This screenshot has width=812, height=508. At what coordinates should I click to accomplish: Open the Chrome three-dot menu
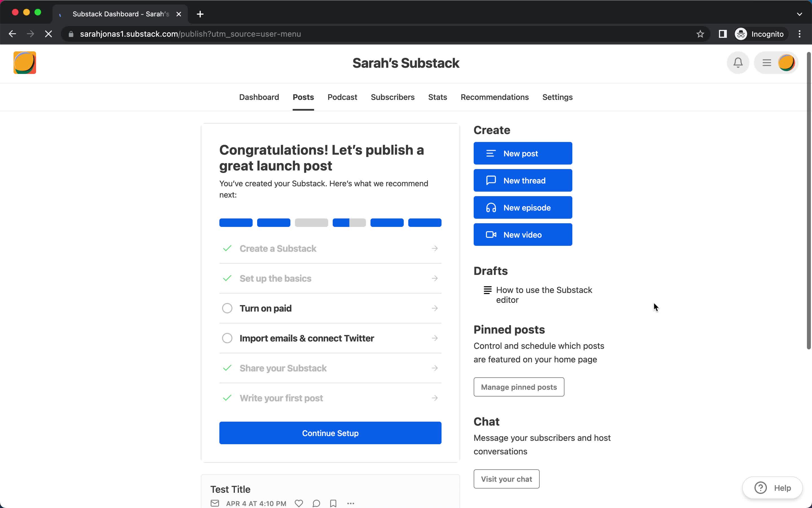(x=800, y=34)
